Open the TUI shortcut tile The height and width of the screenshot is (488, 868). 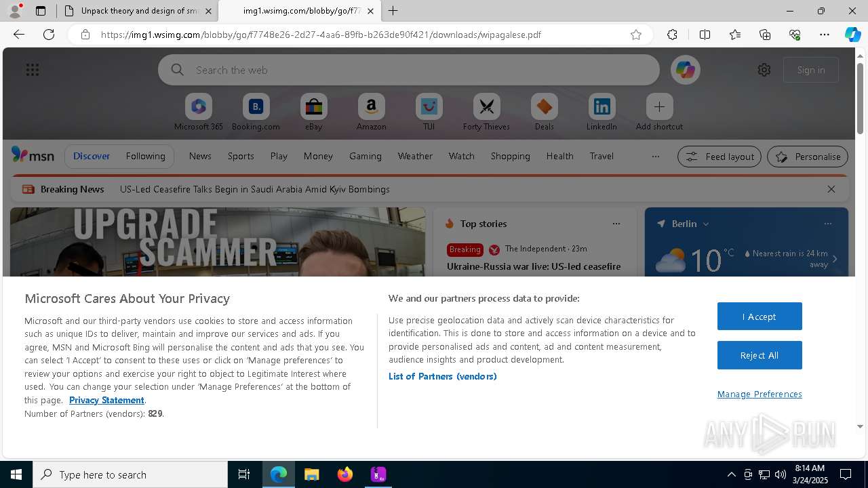click(429, 113)
